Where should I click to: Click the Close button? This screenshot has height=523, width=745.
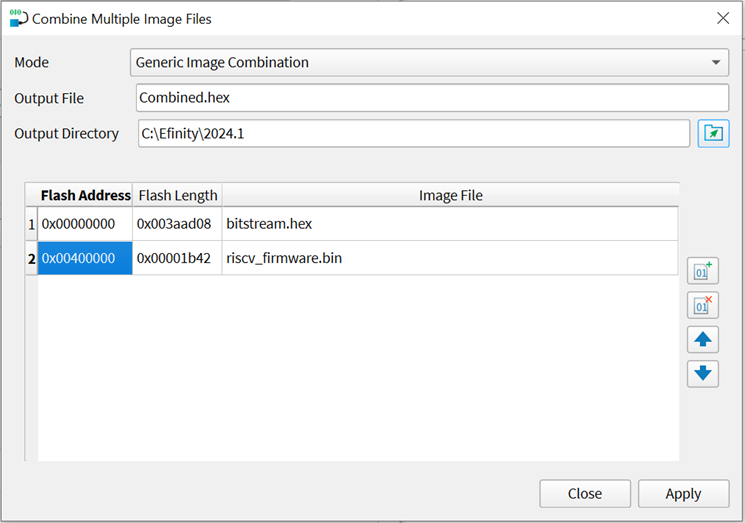[x=585, y=493]
